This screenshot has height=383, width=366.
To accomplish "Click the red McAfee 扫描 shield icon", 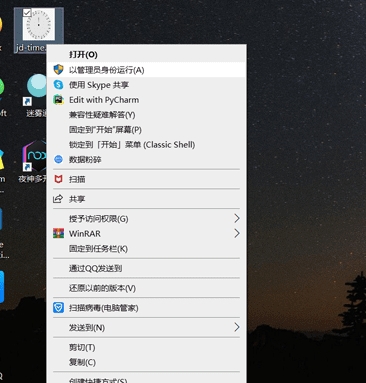I will click(58, 179).
